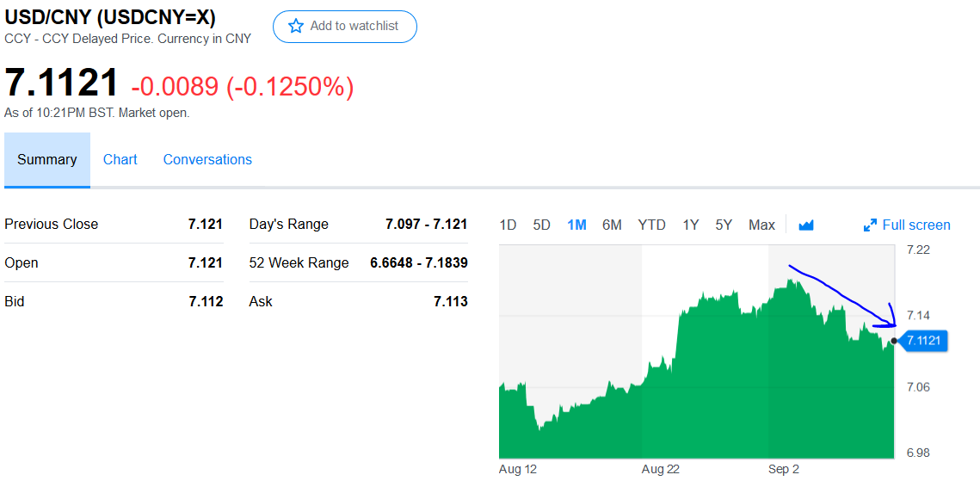The height and width of the screenshot is (481, 980).
Task: Show the Max chart range
Action: click(x=761, y=225)
